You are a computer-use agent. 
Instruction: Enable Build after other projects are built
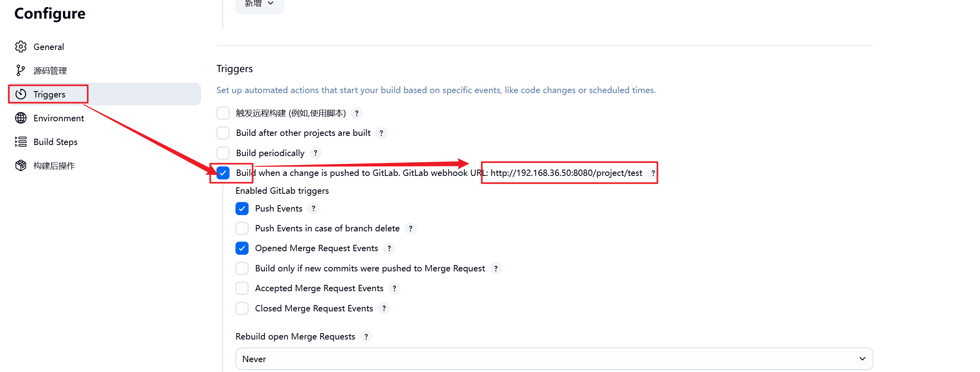coord(223,133)
